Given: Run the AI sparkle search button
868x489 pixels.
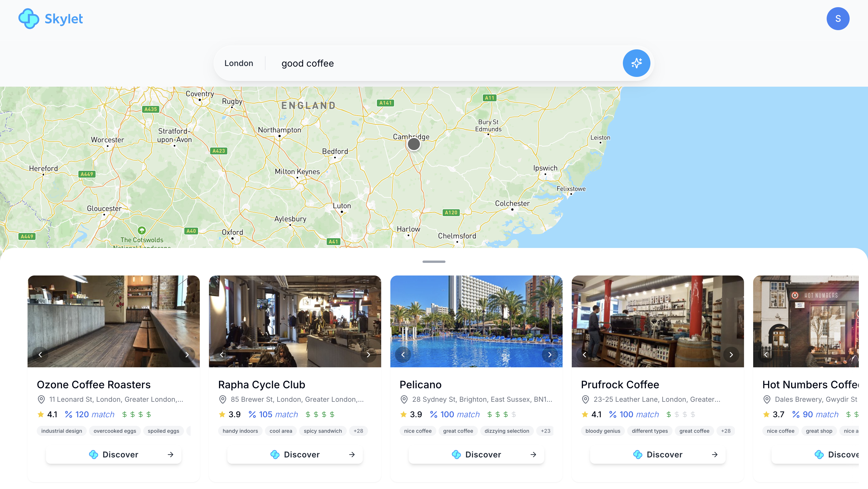Looking at the screenshot, I should coord(636,63).
